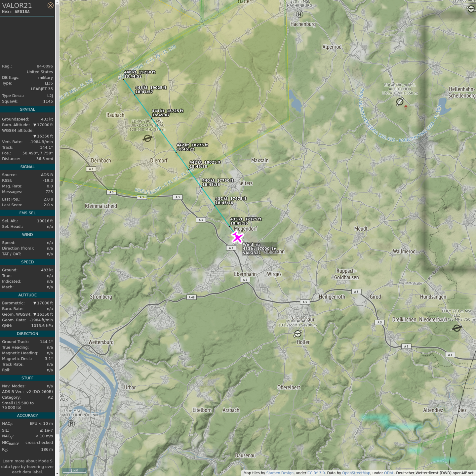
Task: Click the Hachenburg heliport H icon
Action: [299, 14]
